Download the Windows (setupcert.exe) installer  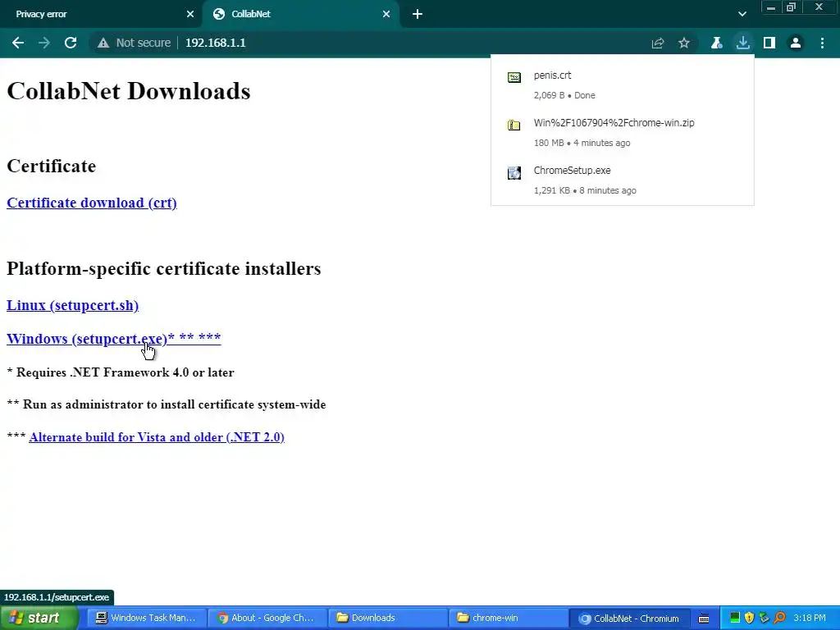click(113, 339)
